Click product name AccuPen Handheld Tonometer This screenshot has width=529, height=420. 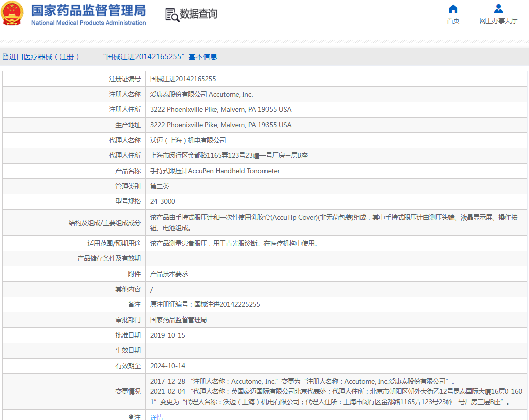(x=215, y=171)
